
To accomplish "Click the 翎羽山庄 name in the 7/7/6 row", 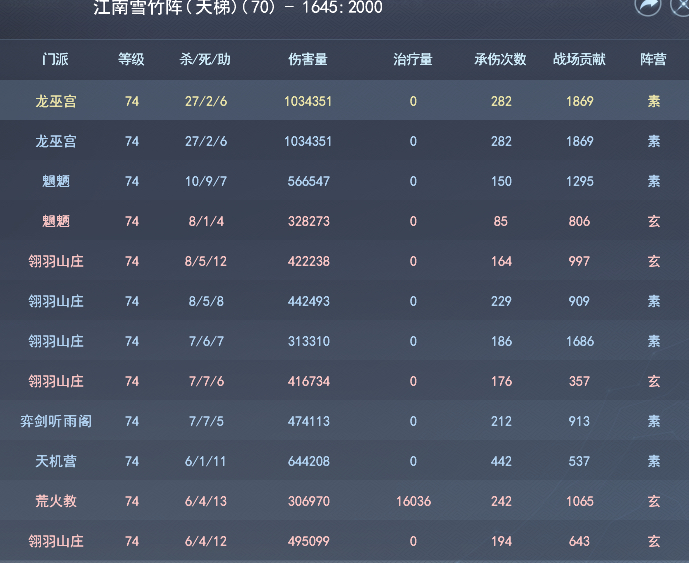I will 56,381.
